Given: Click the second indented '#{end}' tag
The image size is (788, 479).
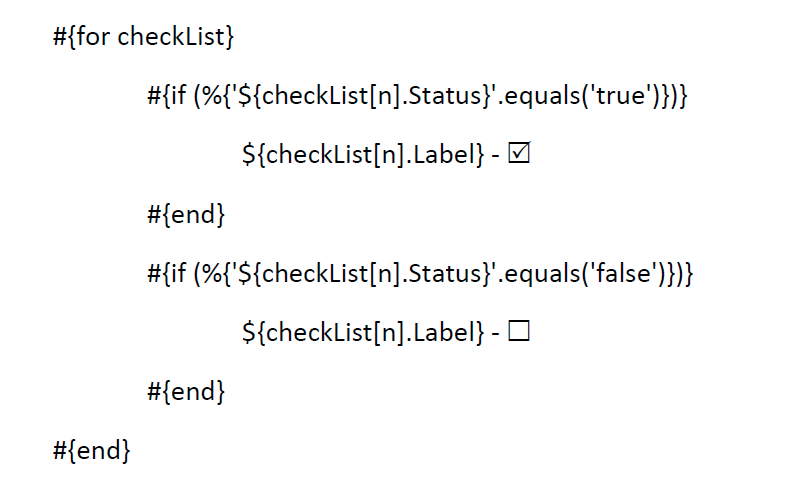Looking at the screenshot, I should click(186, 390).
